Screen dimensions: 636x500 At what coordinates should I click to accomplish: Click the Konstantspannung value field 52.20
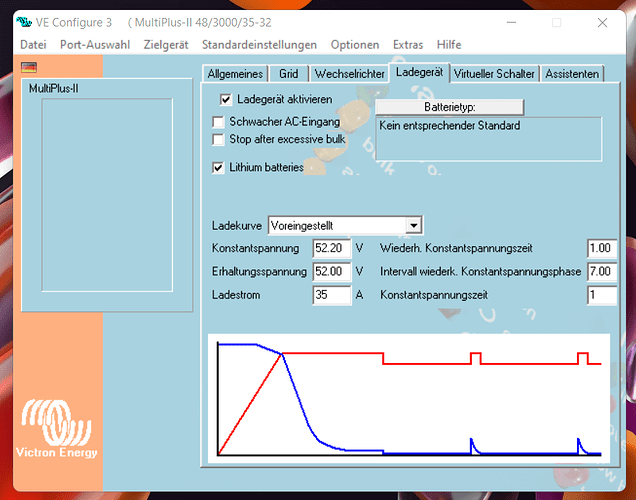(x=331, y=248)
